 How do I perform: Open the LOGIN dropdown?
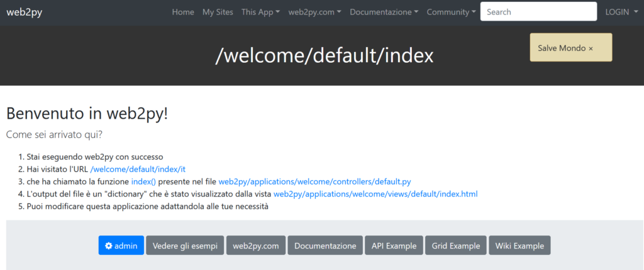pos(621,12)
